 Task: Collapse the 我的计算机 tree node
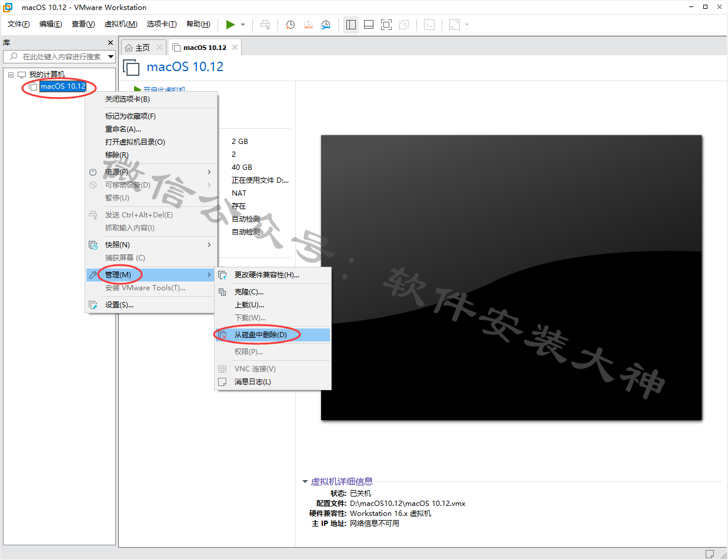[11, 75]
